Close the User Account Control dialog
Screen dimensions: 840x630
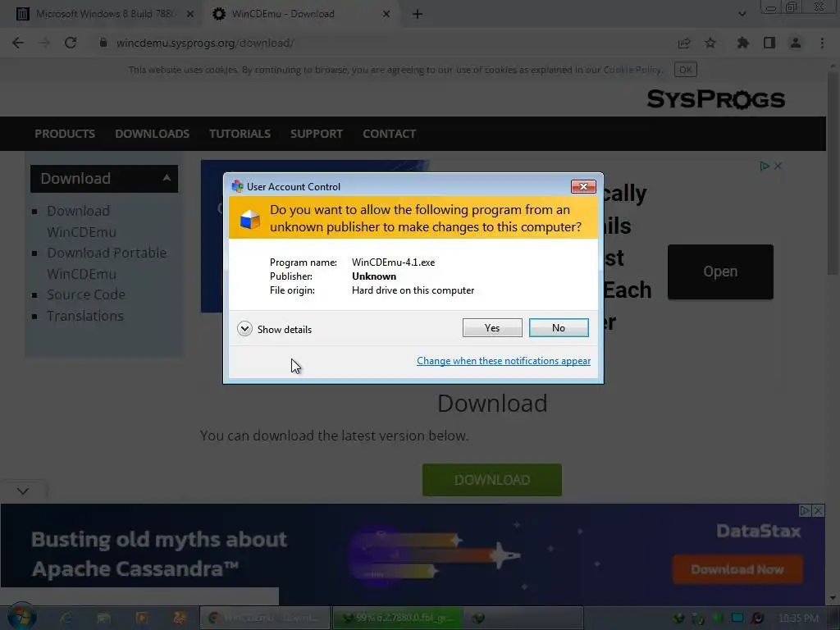583,186
